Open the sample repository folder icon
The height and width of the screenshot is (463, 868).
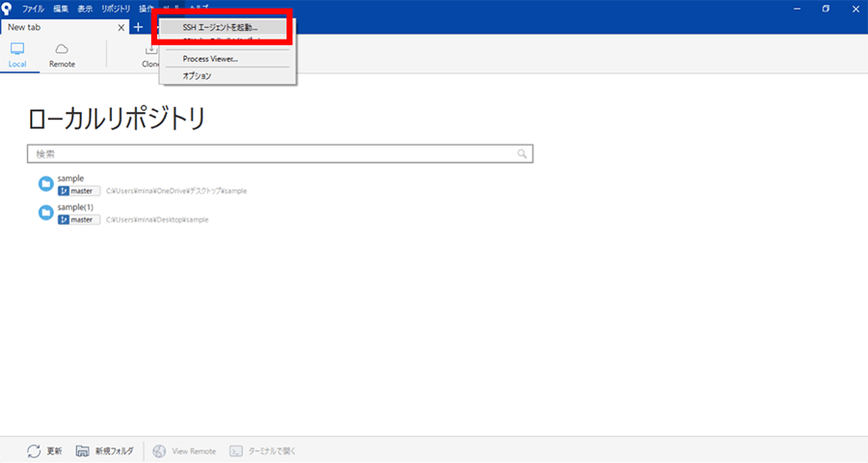tap(46, 184)
